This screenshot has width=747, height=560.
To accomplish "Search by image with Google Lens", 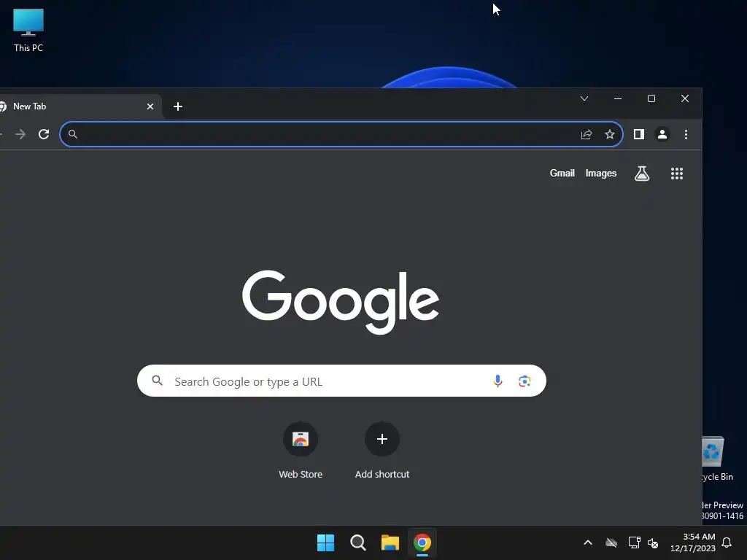I will click(x=525, y=381).
